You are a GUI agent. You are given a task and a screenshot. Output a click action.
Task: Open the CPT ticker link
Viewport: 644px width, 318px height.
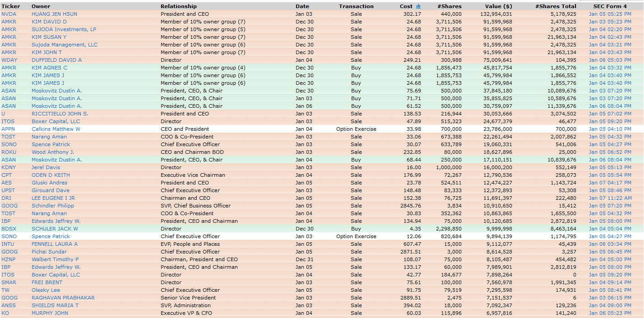(x=7, y=175)
